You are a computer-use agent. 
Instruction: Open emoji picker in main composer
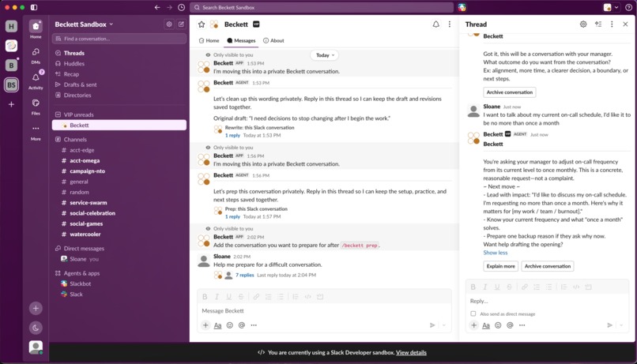(229, 325)
